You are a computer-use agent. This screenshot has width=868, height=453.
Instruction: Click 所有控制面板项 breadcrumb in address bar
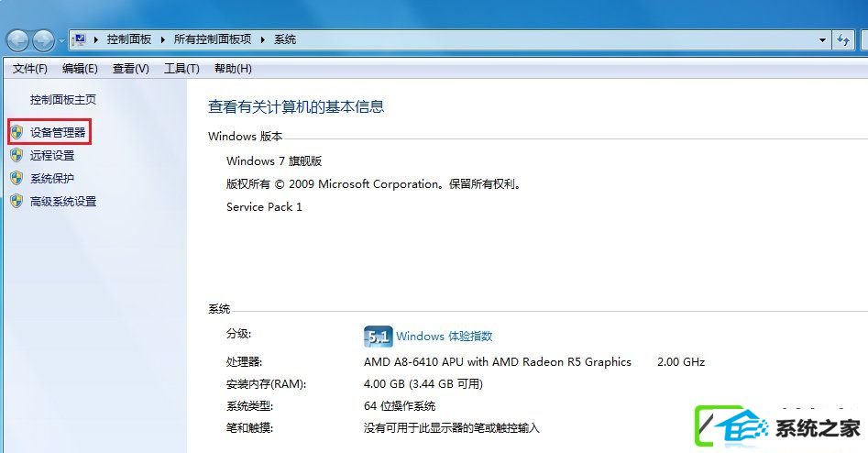point(213,39)
